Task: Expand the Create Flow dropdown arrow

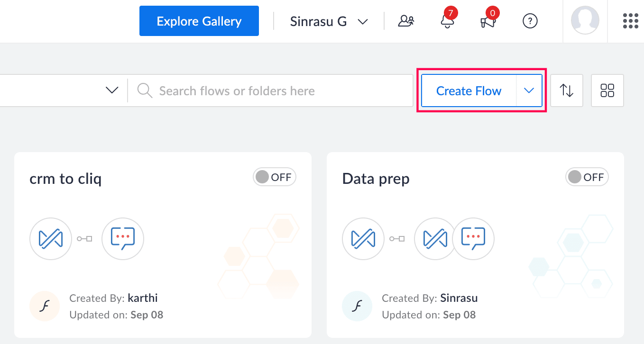Action: click(529, 91)
